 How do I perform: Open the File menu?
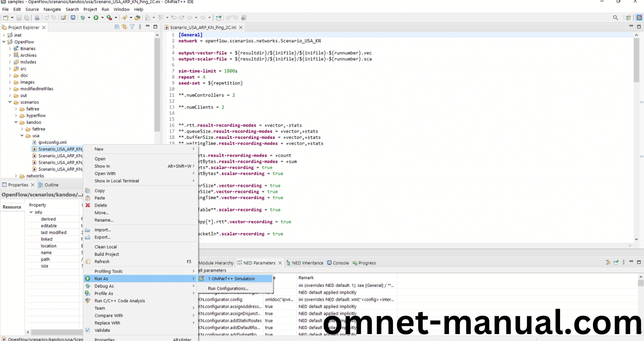[x=5, y=9]
